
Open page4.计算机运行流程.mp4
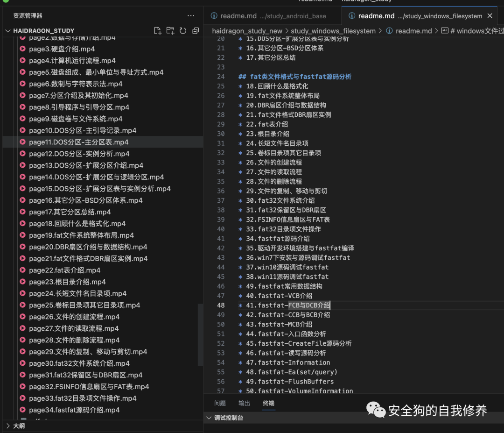[x=72, y=60]
